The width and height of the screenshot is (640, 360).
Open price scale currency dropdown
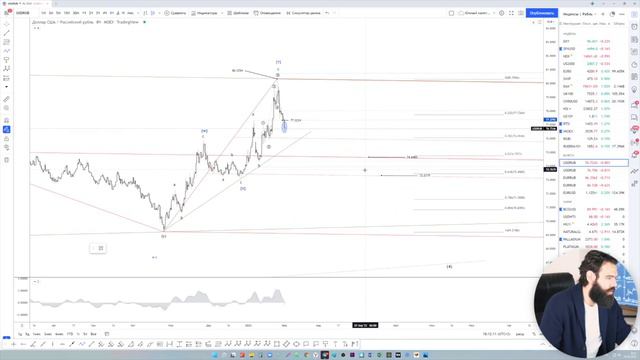(550, 22)
